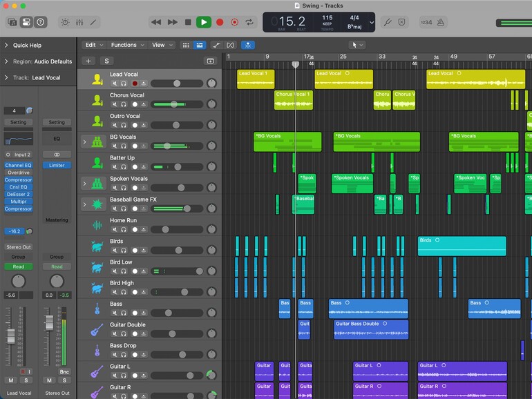Expand the Baseball Game FX track stack

pyautogui.click(x=85, y=205)
